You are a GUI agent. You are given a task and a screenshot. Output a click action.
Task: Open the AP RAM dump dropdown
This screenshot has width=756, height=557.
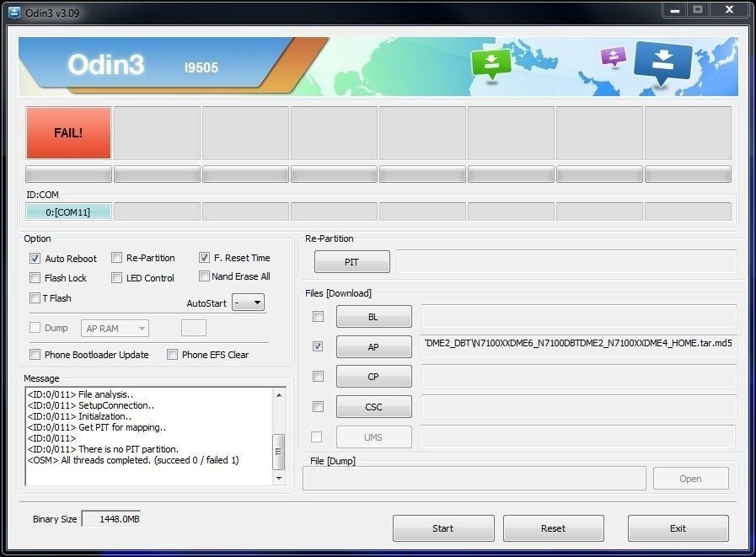[115, 329]
